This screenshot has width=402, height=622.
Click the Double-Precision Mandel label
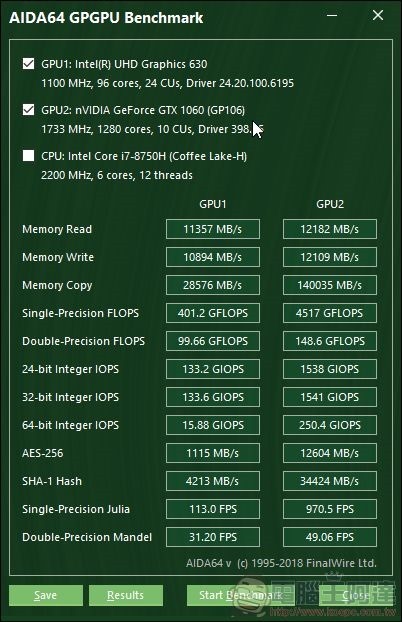pyautogui.click(x=87, y=537)
